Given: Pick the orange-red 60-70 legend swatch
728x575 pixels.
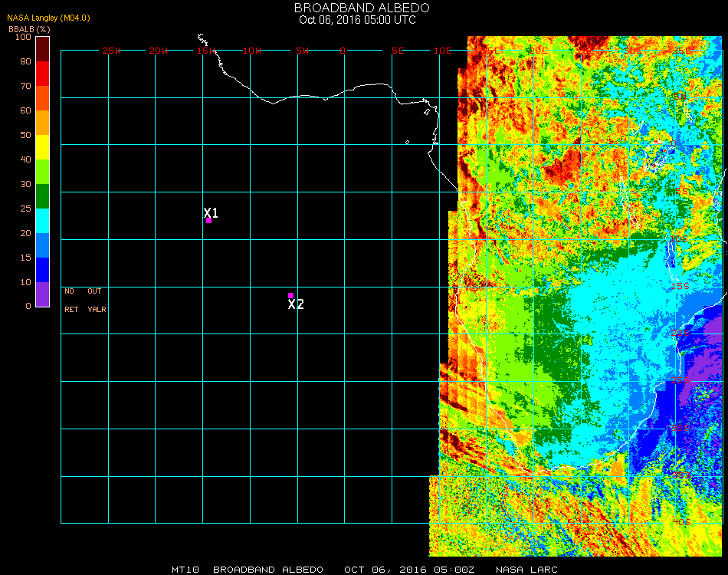Looking at the screenshot, I should [42, 98].
